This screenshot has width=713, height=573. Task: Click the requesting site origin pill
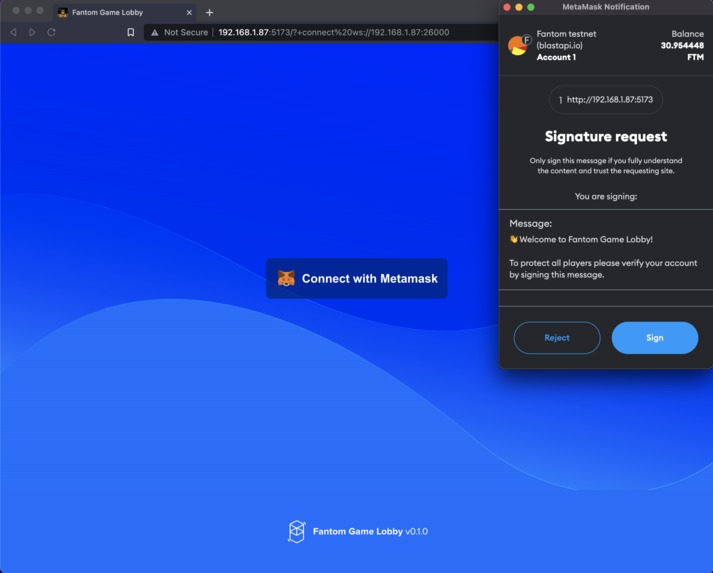606,100
